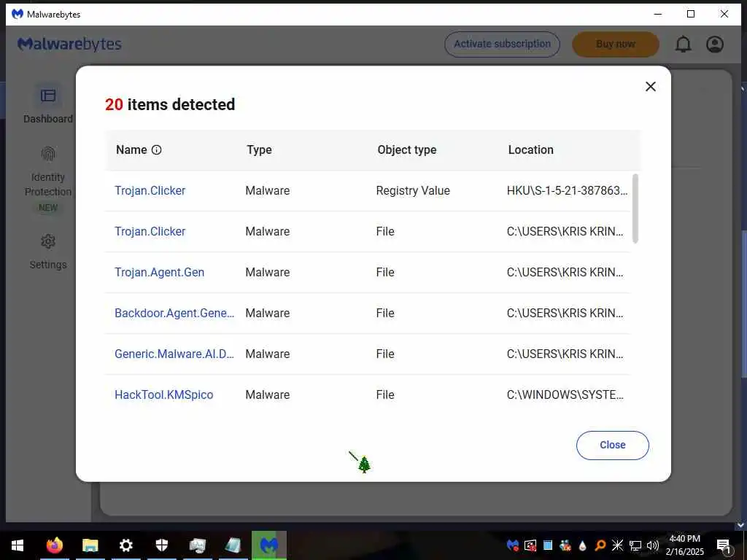
Task: Click the Malwarebytes title bar icon
Action: (x=18, y=14)
